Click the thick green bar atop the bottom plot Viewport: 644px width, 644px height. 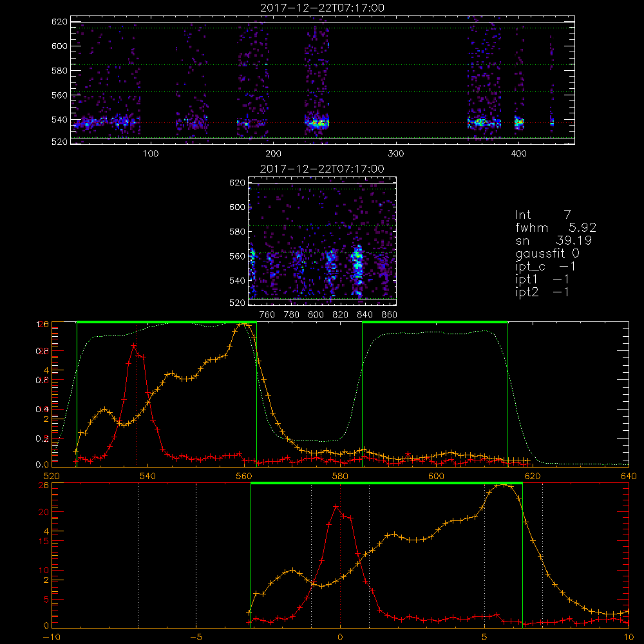click(x=386, y=484)
